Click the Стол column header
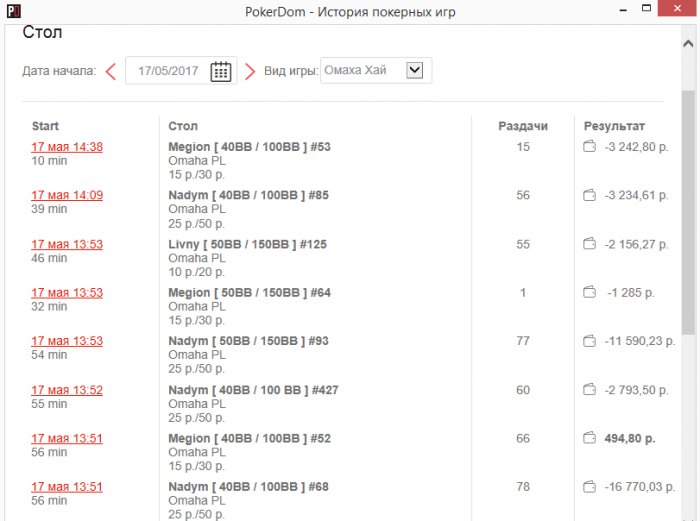Image resolution: width=700 pixels, height=521 pixels. coord(183,126)
